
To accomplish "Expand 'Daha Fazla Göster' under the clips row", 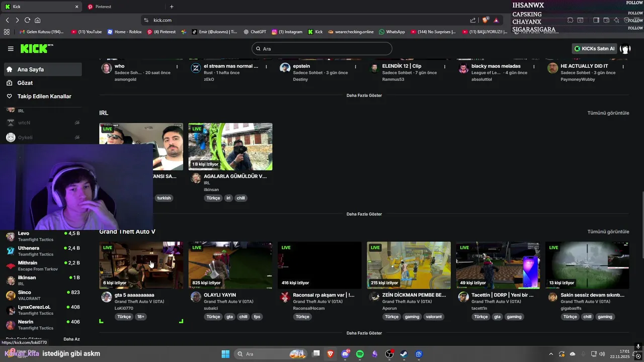I will click(364, 96).
